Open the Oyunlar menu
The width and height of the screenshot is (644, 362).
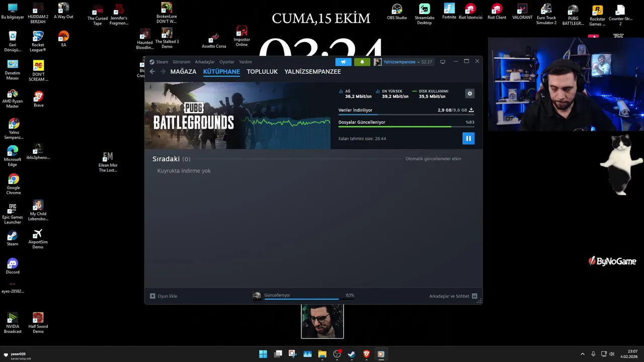[x=227, y=62]
